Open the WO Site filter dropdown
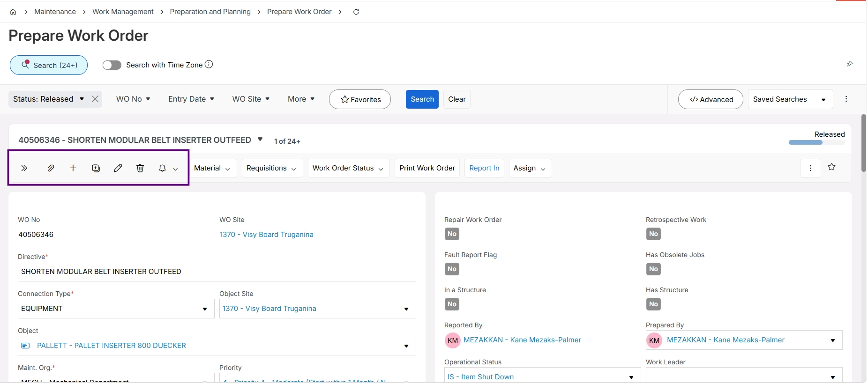Image resolution: width=868 pixels, height=384 pixels. coord(251,99)
